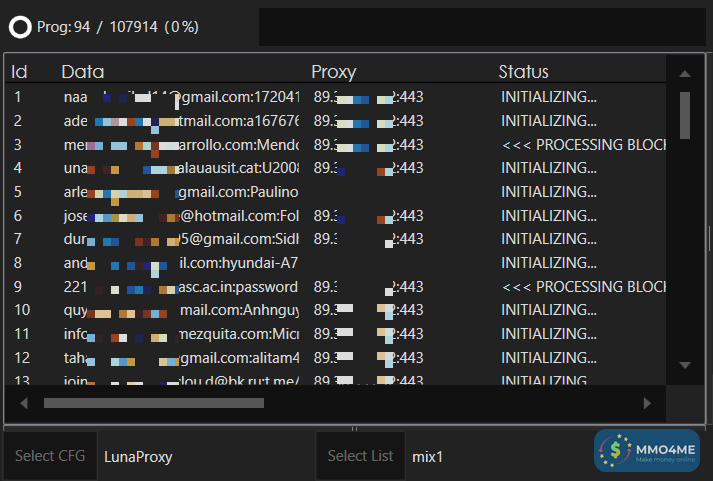Click the scroll down arrow of the list
This screenshot has width=713, height=481.
[685, 365]
